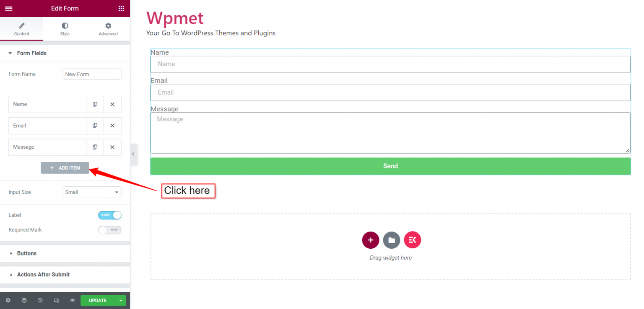The image size is (644, 309).
Task: Click the Add Item button
Action: click(x=65, y=167)
